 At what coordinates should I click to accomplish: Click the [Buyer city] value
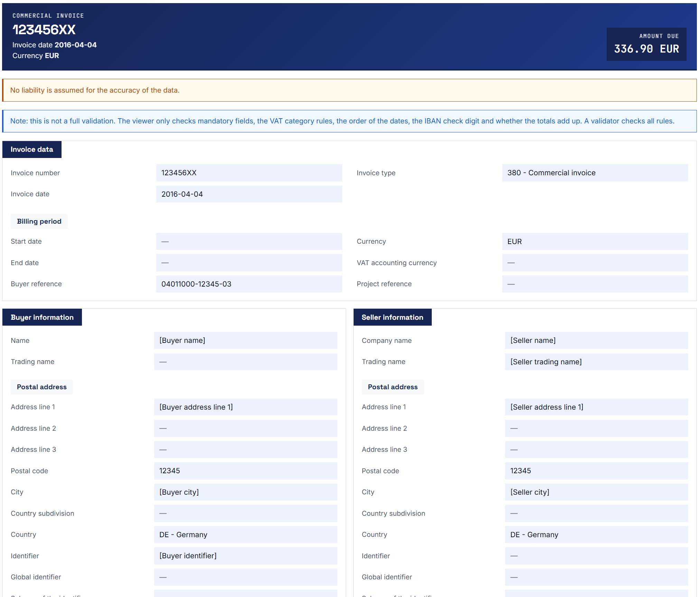pyautogui.click(x=245, y=492)
